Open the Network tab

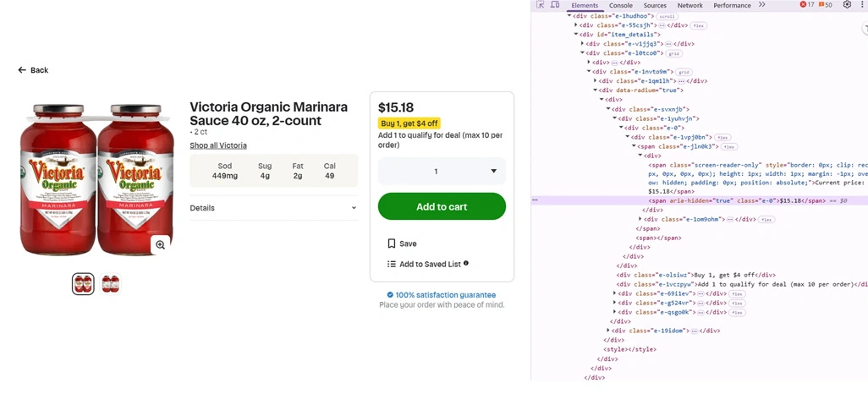(x=689, y=6)
